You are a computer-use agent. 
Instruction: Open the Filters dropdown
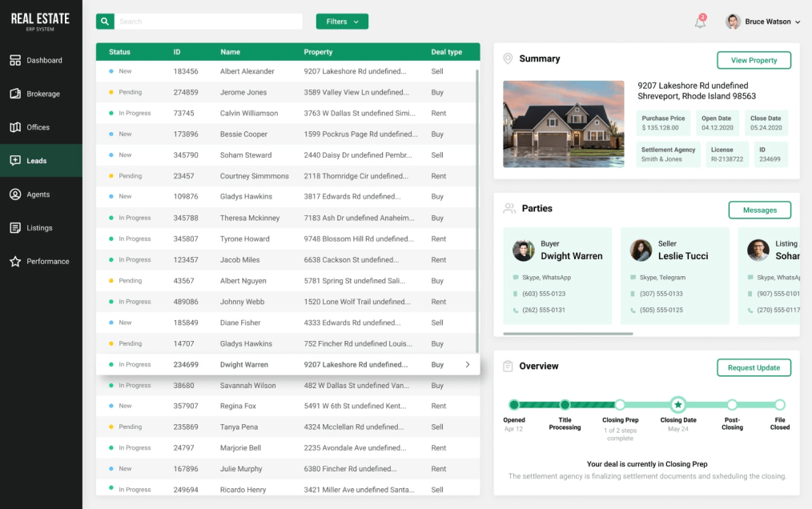pyautogui.click(x=342, y=22)
